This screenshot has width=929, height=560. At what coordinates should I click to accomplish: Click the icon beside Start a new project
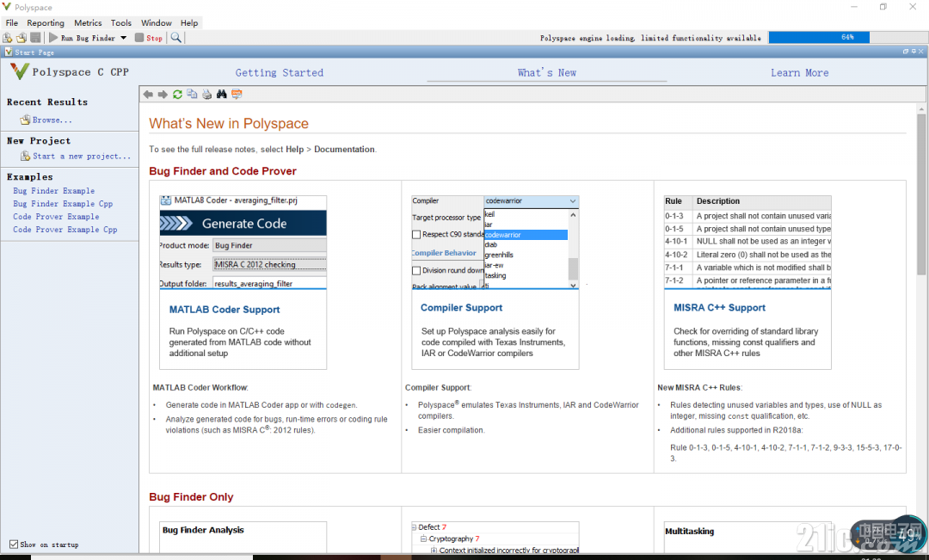click(x=25, y=156)
